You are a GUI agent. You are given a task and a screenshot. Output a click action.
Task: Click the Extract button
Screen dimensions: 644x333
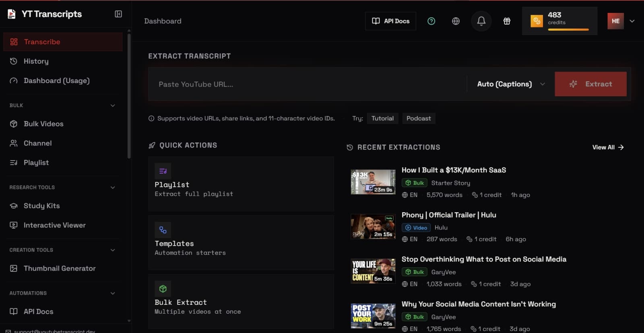click(x=590, y=84)
